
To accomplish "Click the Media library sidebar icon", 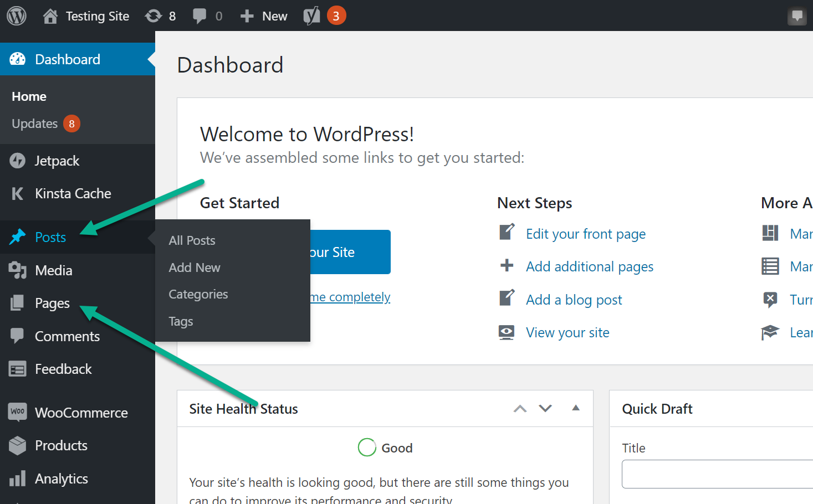I will pos(18,270).
